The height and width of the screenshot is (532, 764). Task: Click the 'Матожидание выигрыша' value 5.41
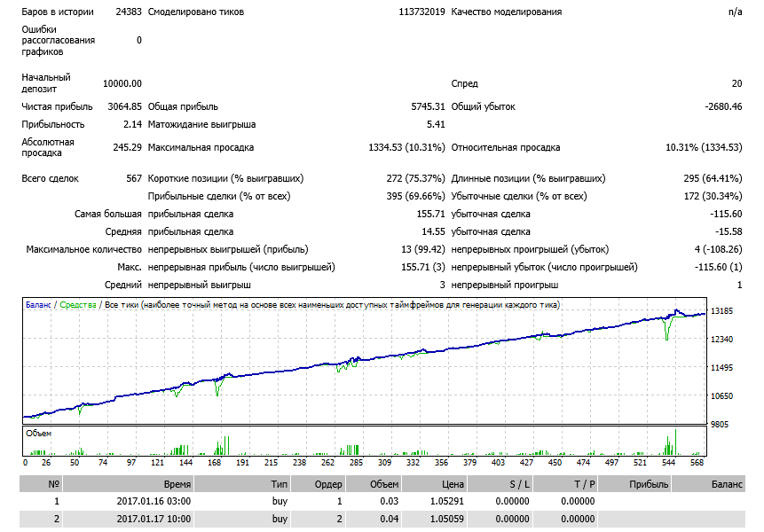436,124
